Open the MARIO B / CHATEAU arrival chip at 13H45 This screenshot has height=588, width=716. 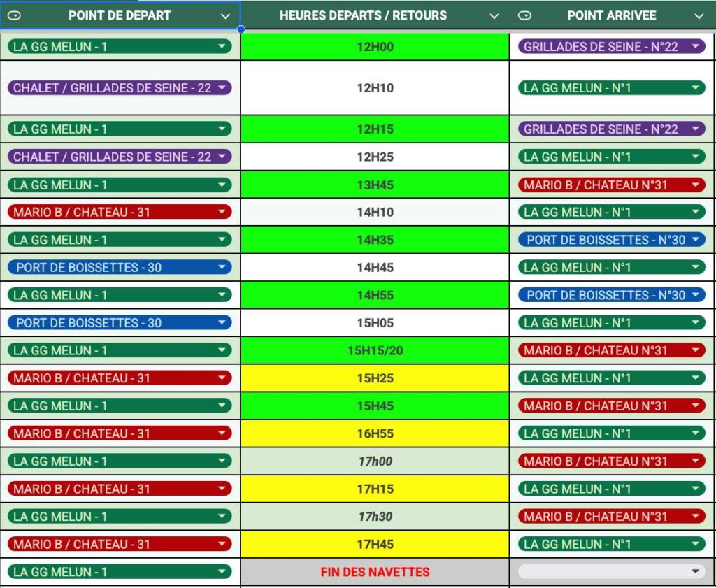tap(611, 185)
